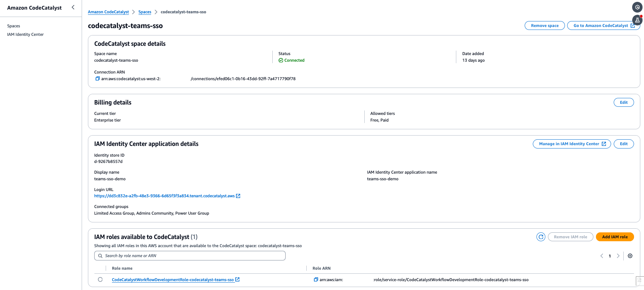The width and height of the screenshot is (644, 290).
Task: Click the 13 days ago date value
Action: pos(473,60)
